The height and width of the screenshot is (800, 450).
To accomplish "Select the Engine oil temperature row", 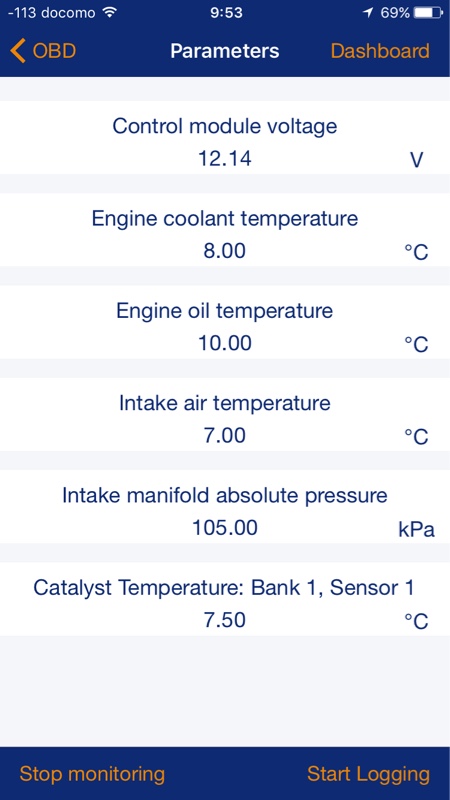I will tap(225, 322).
